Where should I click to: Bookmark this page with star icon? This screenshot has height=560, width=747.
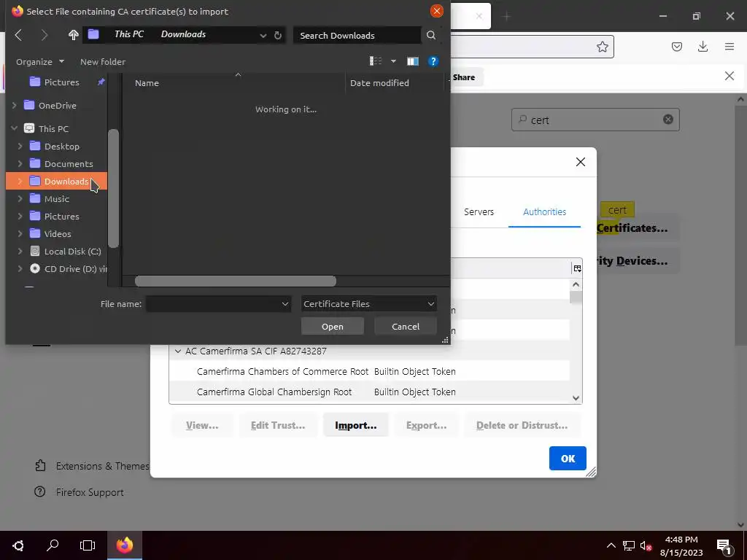602,47
